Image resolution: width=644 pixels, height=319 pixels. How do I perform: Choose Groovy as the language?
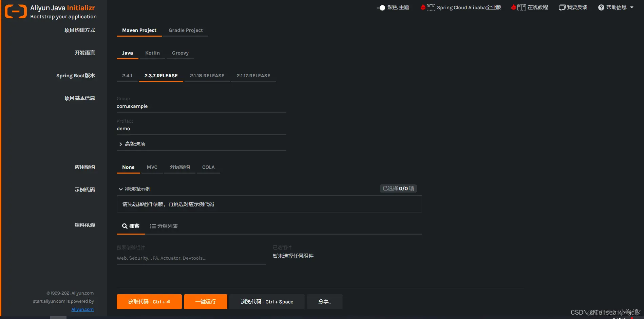(x=180, y=53)
